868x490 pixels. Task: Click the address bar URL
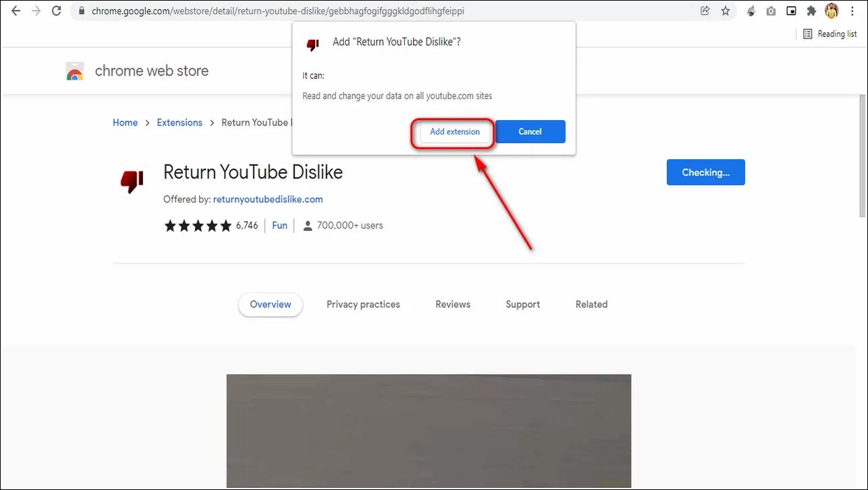click(277, 11)
